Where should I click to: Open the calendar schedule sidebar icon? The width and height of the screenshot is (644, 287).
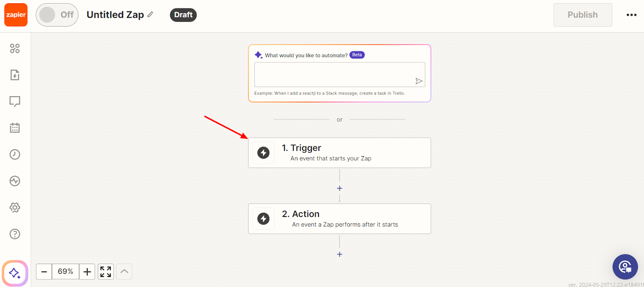tap(15, 128)
